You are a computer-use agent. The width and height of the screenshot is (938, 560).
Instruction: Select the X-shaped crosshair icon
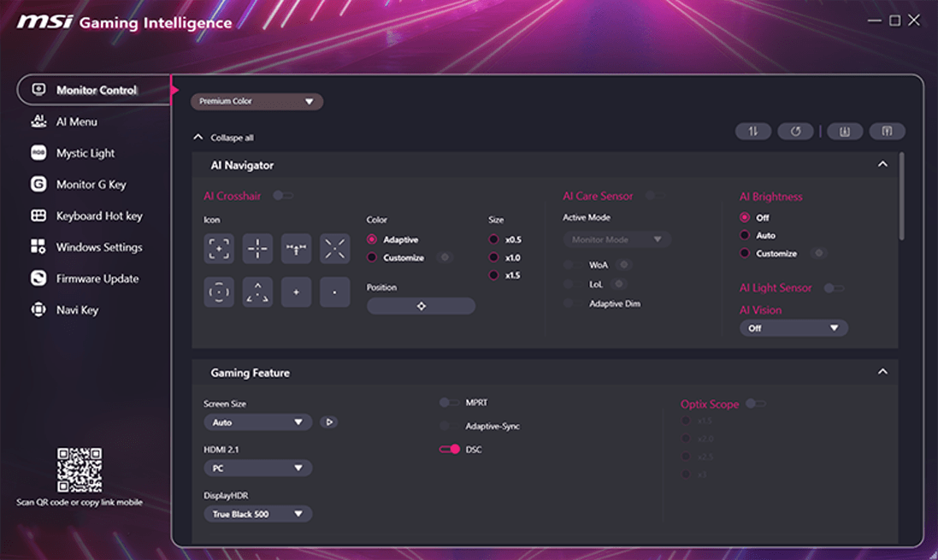(334, 248)
